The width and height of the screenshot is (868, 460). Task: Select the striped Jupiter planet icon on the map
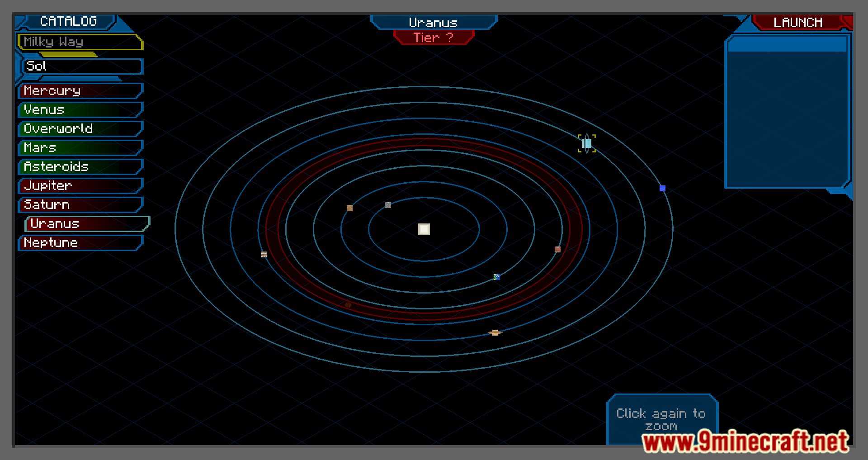264,254
